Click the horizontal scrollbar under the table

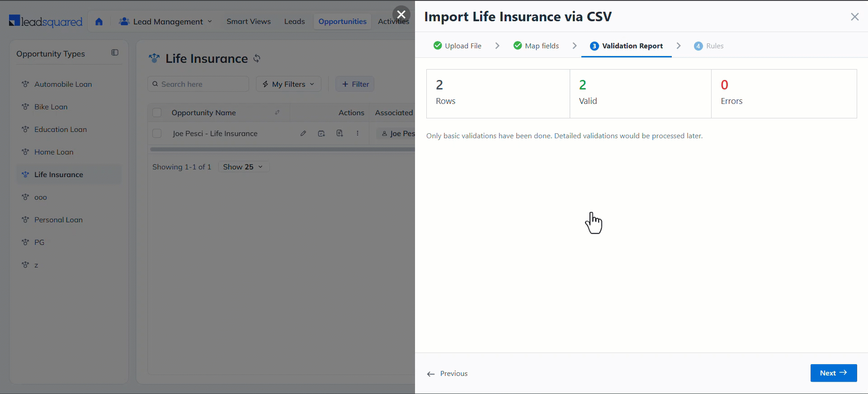click(x=282, y=149)
